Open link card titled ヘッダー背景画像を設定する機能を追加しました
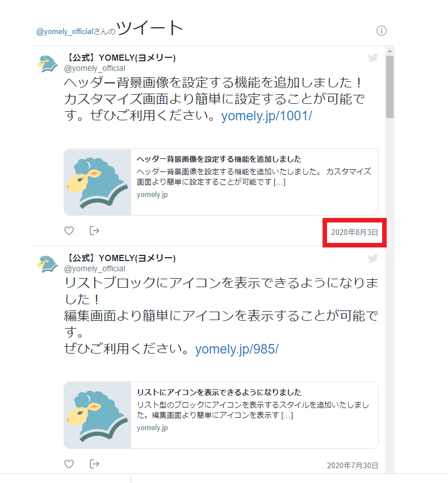 [221, 182]
